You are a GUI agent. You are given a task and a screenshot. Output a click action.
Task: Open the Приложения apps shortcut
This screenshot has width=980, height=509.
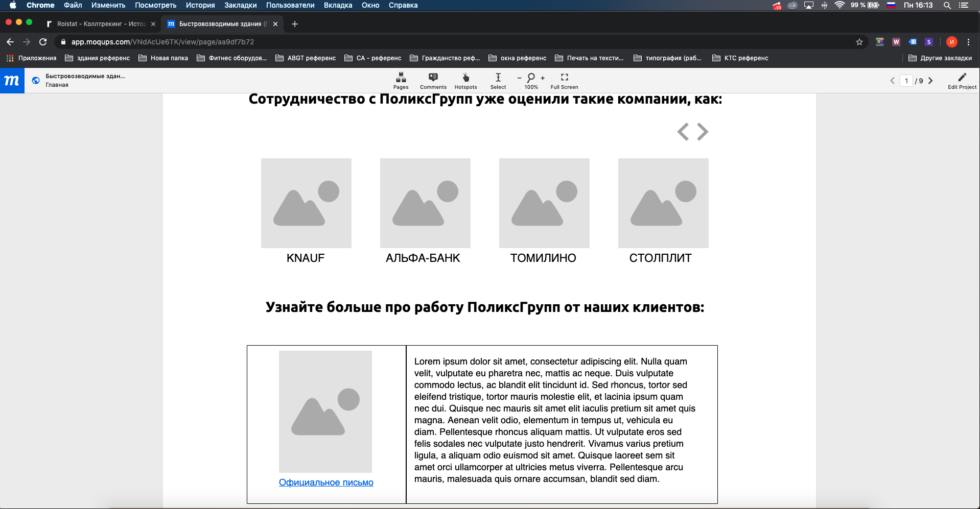pos(32,58)
